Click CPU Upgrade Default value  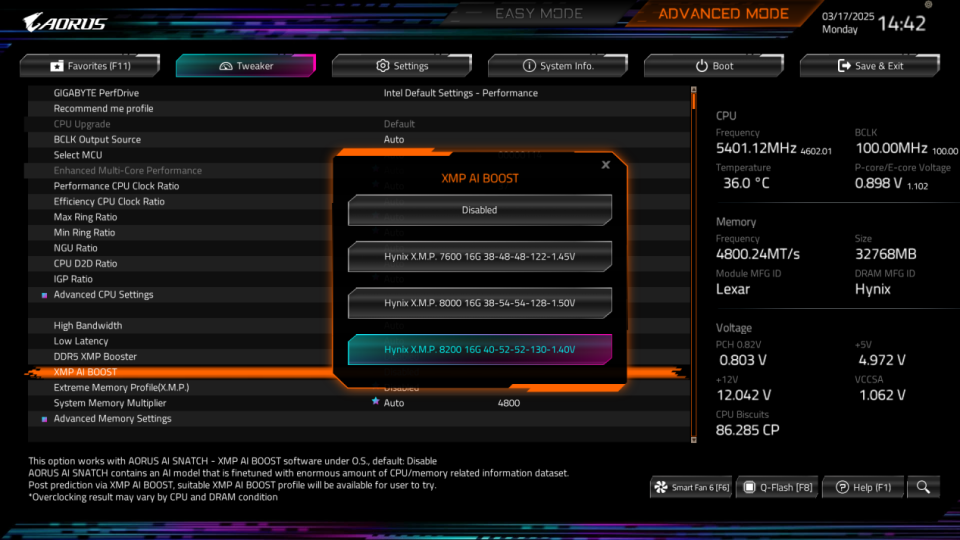coord(399,124)
